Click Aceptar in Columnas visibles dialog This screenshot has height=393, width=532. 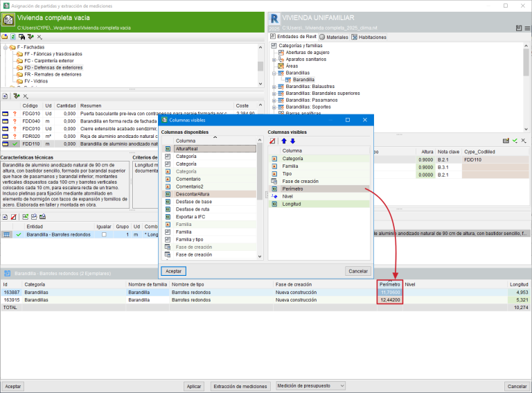coord(173,271)
